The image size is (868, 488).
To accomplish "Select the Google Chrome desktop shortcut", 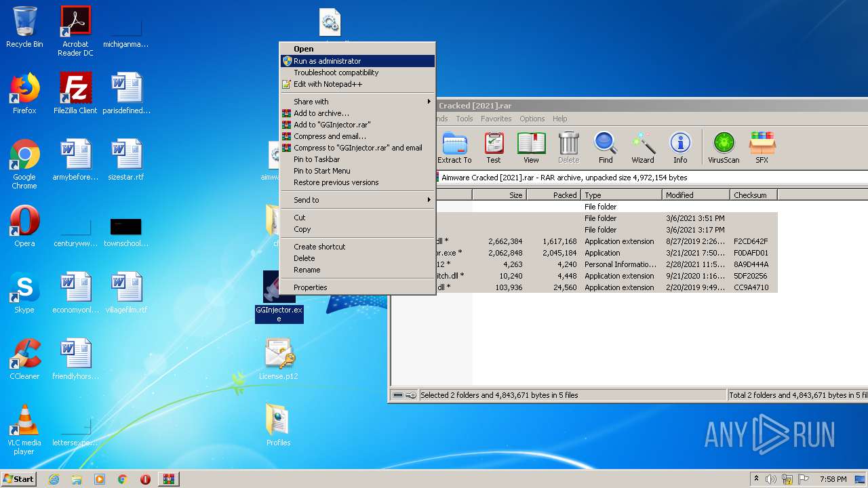I will click(x=24, y=164).
